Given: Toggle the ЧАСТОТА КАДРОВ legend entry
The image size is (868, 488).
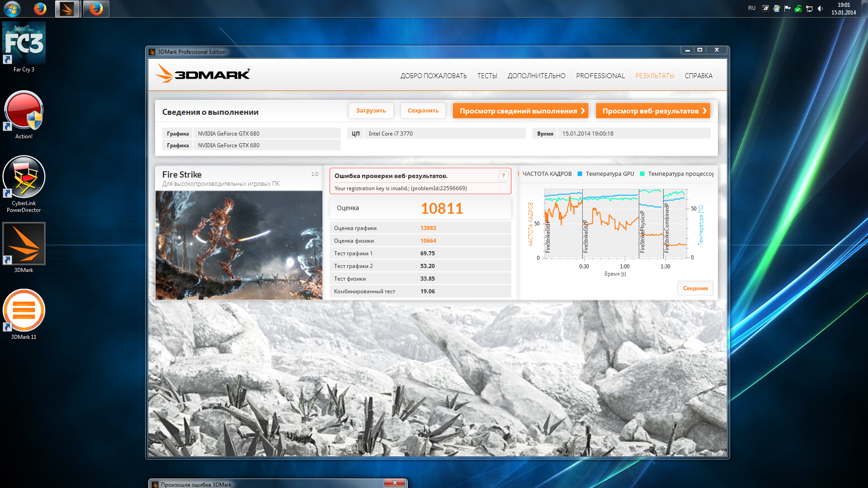Looking at the screenshot, I should (547, 174).
